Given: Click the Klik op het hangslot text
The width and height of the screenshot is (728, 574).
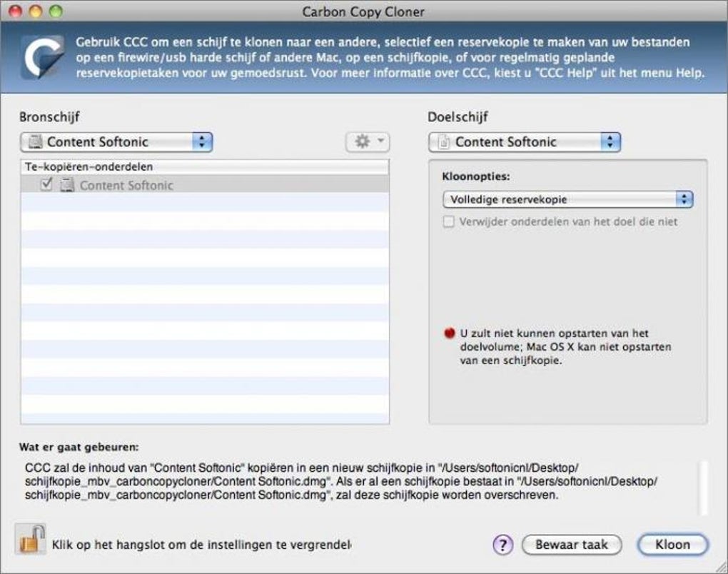Looking at the screenshot, I should (201, 545).
